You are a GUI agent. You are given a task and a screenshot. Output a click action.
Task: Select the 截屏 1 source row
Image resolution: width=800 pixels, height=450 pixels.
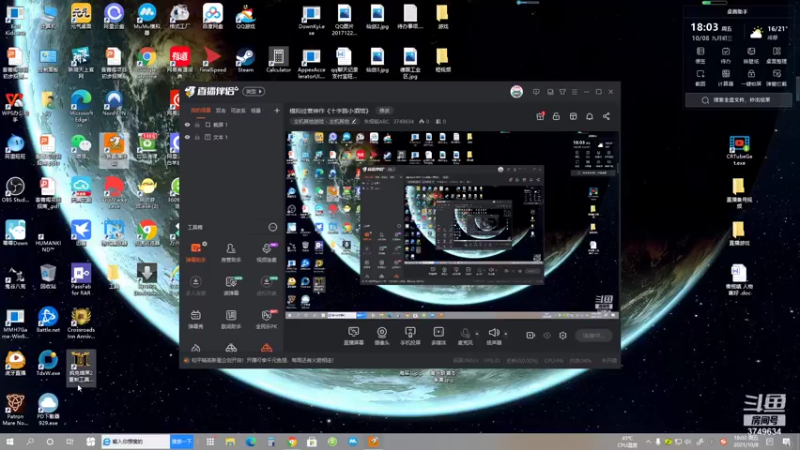pyautogui.click(x=232, y=124)
